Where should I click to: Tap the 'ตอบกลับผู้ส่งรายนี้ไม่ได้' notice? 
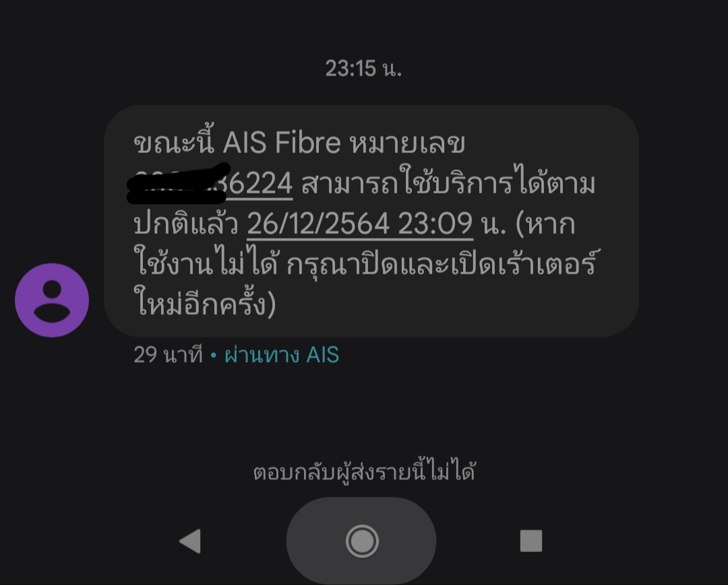tap(364, 472)
